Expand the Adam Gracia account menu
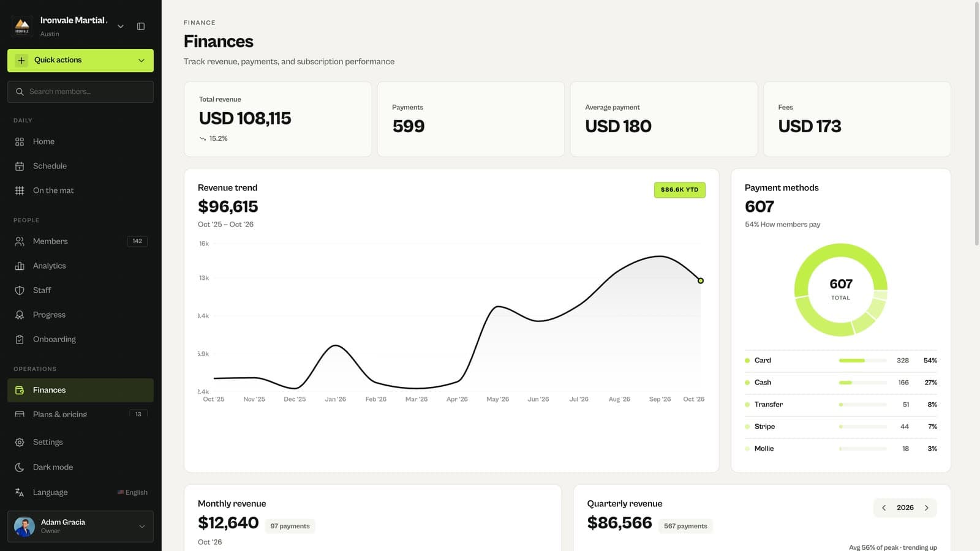This screenshot has width=980, height=551. (142, 527)
